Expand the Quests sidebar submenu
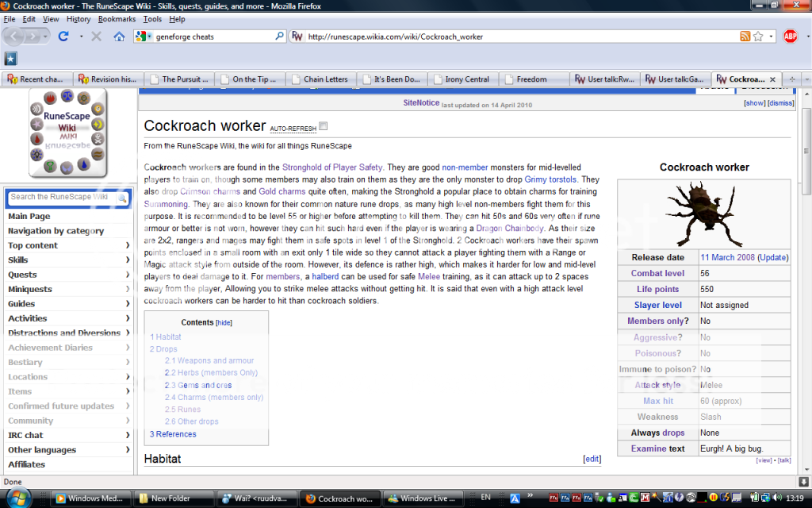The width and height of the screenshot is (812, 508). (x=128, y=275)
